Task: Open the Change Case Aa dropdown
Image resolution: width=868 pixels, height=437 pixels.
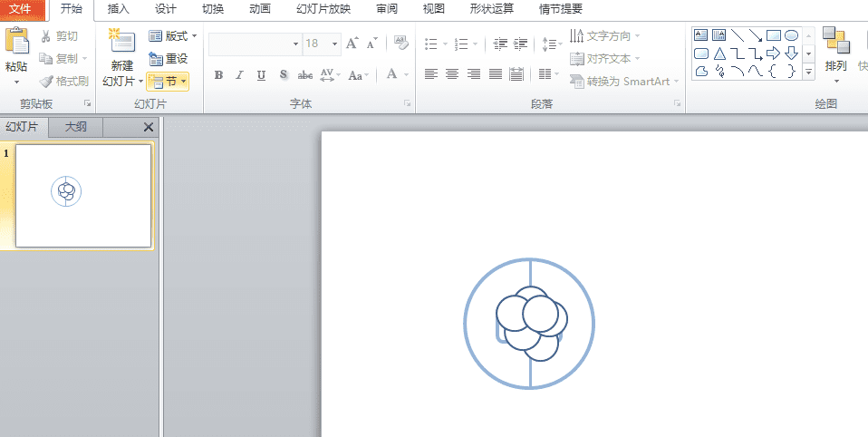Action: tap(359, 74)
